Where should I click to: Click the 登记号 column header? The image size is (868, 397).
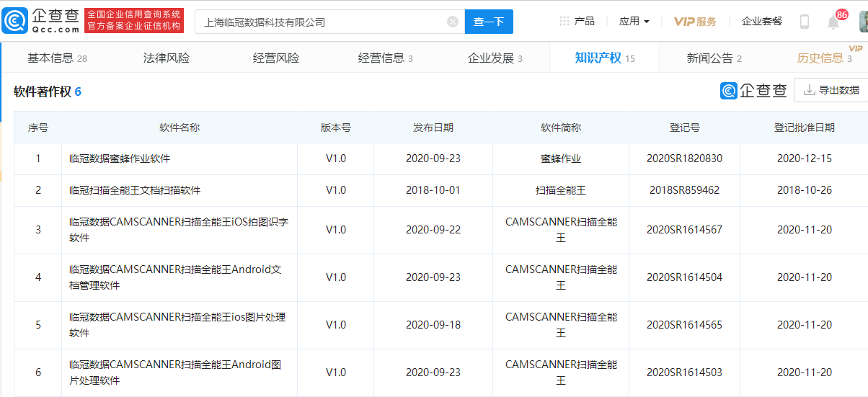tap(684, 128)
